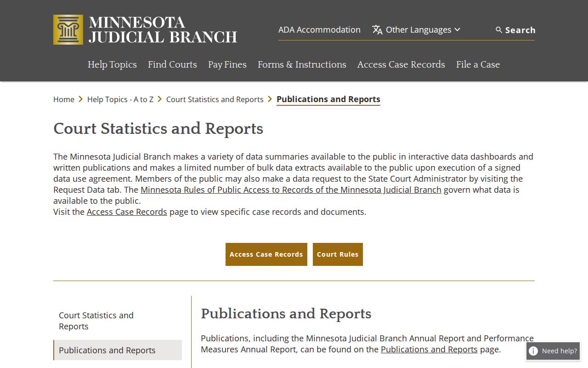Click the Publications and Reports section heading
Viewport: 588px width, 368px height.
(286, 314)
